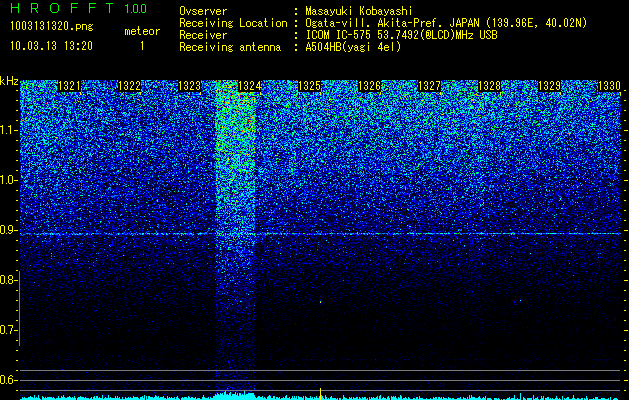Click the kHz axis unit label

9,81
